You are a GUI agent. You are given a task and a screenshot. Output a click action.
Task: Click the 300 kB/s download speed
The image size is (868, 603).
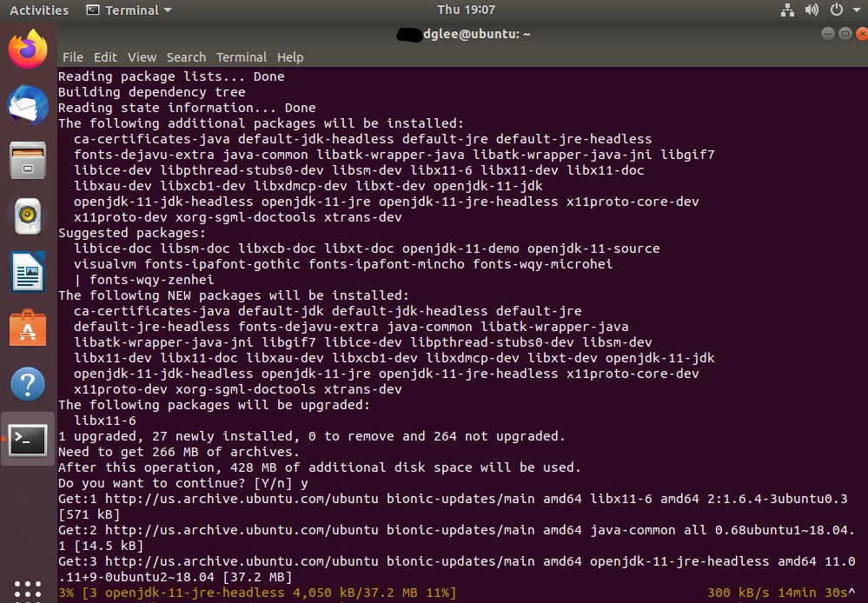738,593
